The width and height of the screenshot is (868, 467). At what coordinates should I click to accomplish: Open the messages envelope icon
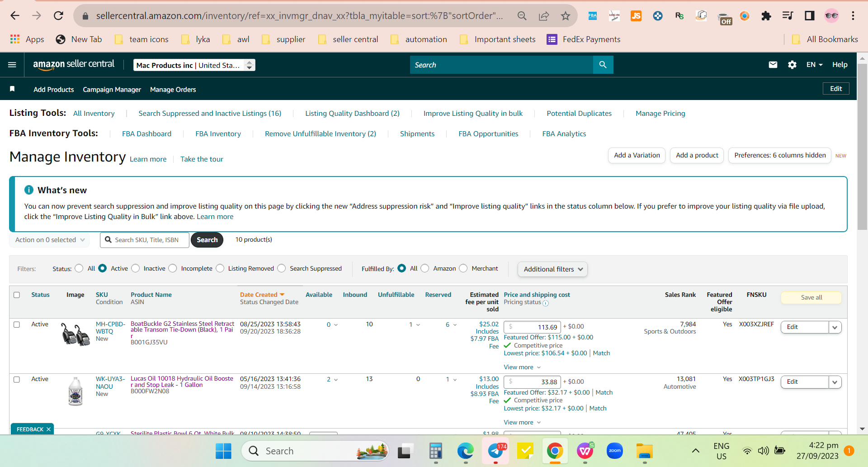(x=773, y=65)
